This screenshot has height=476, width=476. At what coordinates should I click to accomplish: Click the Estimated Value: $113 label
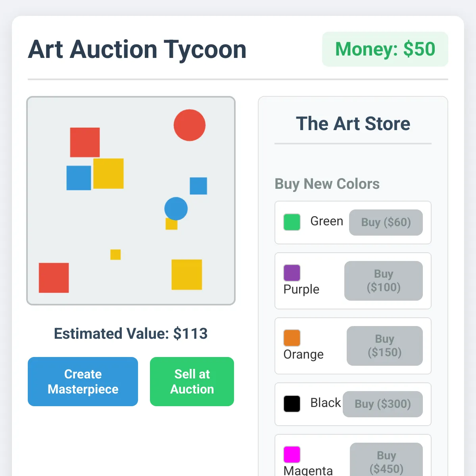tap(131, 334)
